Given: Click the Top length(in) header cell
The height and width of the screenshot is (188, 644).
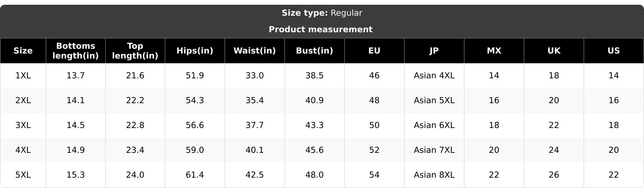Looking at the screenshot, I should pos(135,51).
